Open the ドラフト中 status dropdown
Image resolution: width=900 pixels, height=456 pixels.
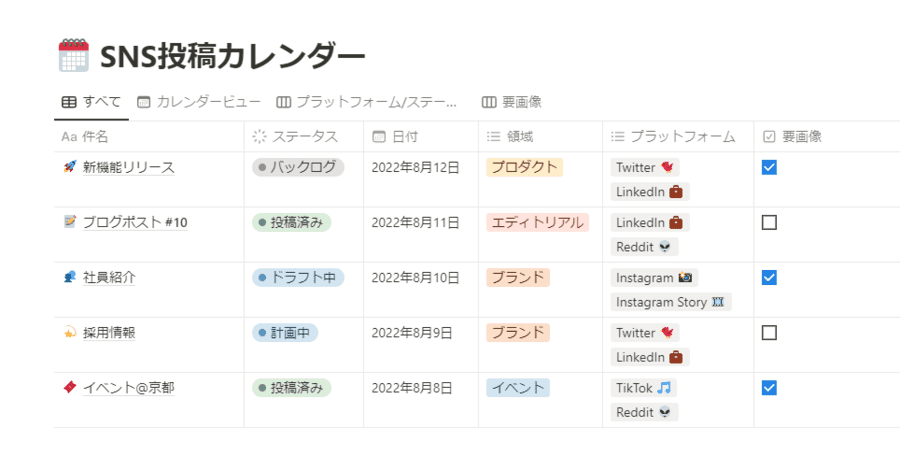point(298,277)
